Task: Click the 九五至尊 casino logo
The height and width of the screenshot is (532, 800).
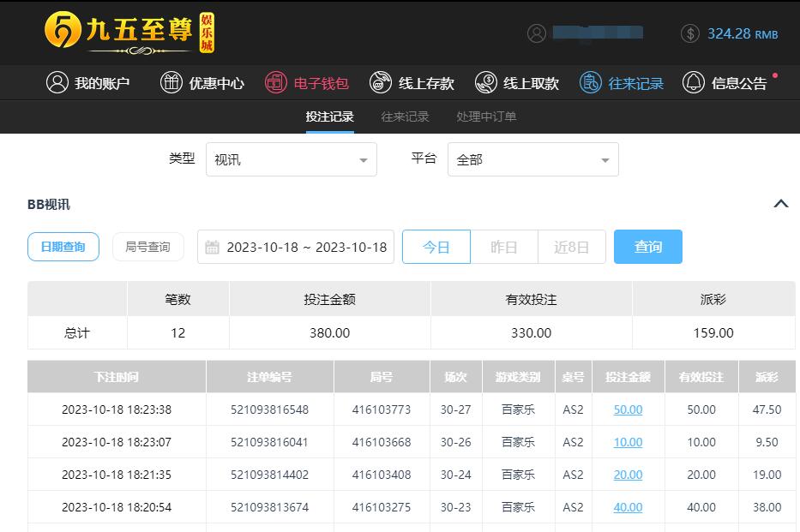Action: coord(129,33)
